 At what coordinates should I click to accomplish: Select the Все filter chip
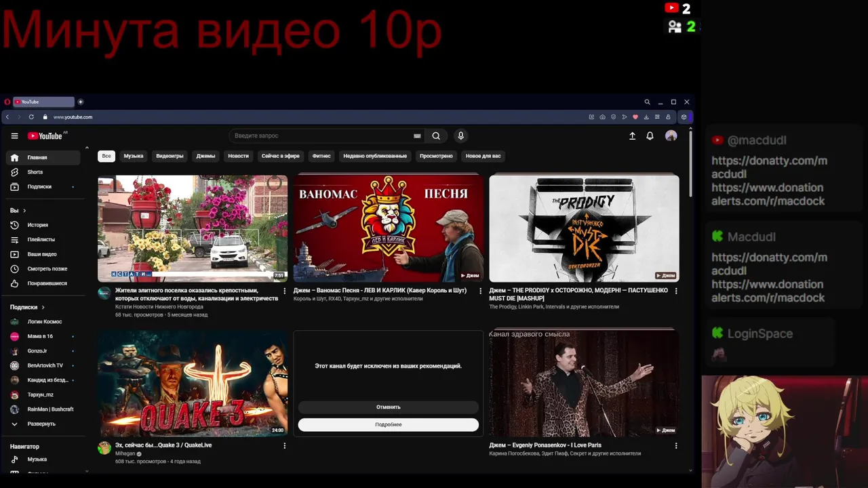[106, 156]
